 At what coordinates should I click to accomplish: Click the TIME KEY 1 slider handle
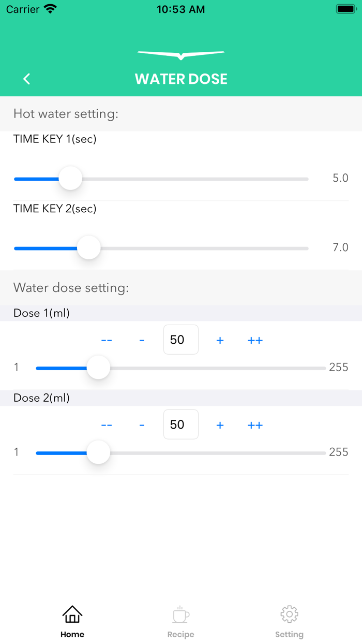point(70,179)
